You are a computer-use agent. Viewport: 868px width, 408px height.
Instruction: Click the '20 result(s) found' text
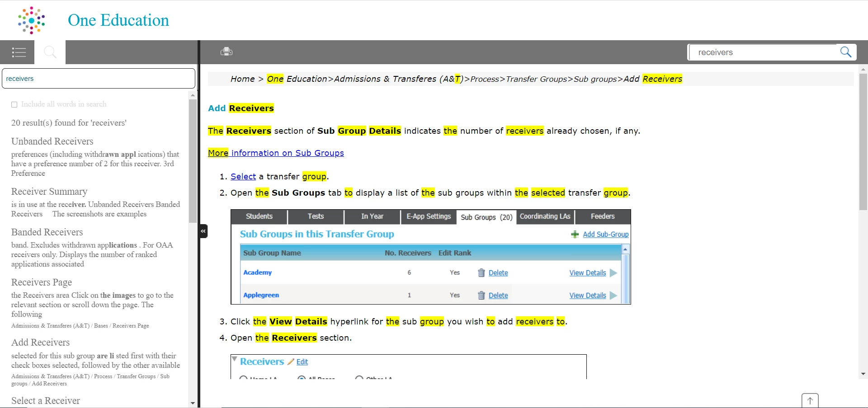point(69,123)
